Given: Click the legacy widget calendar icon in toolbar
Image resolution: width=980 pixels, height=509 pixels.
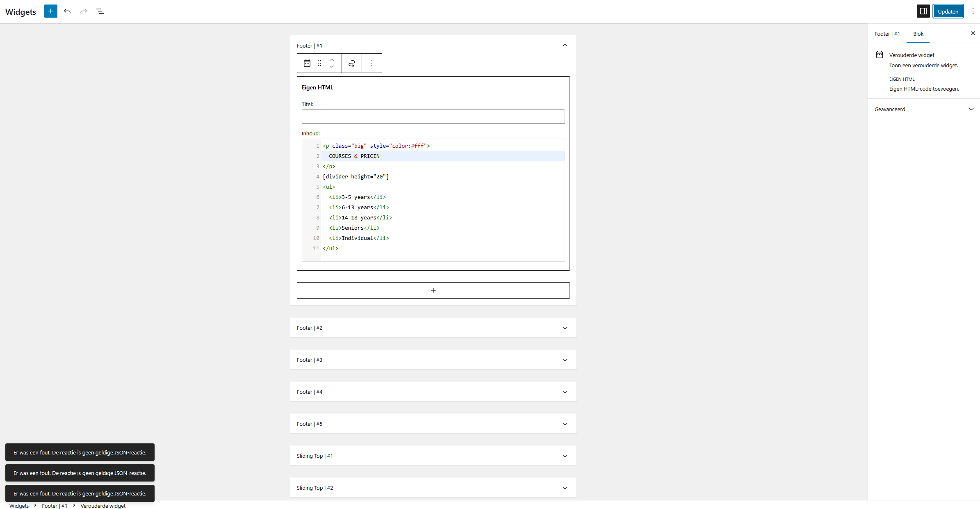Looking at the screenshot, I should click(307, 63).
